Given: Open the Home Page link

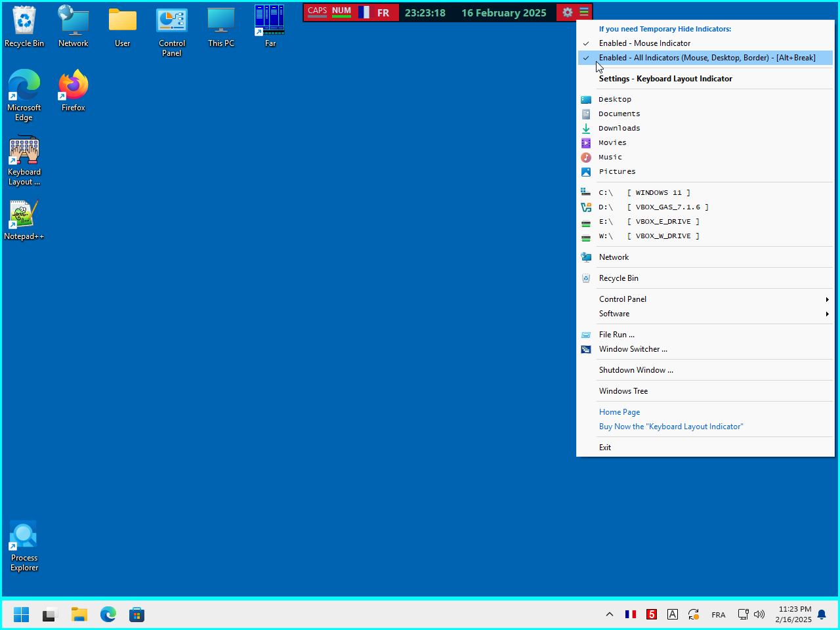Looking at the screenshot, I should pos(619,411).
